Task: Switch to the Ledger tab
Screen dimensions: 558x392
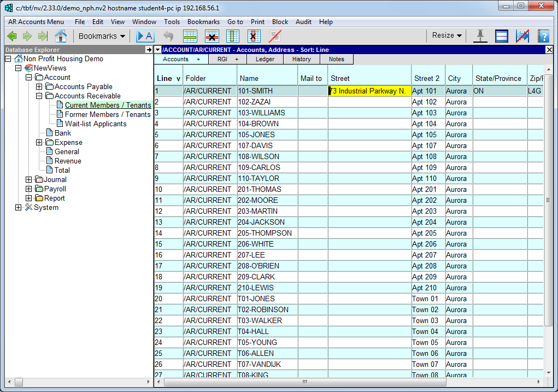Action: (265, 59)
